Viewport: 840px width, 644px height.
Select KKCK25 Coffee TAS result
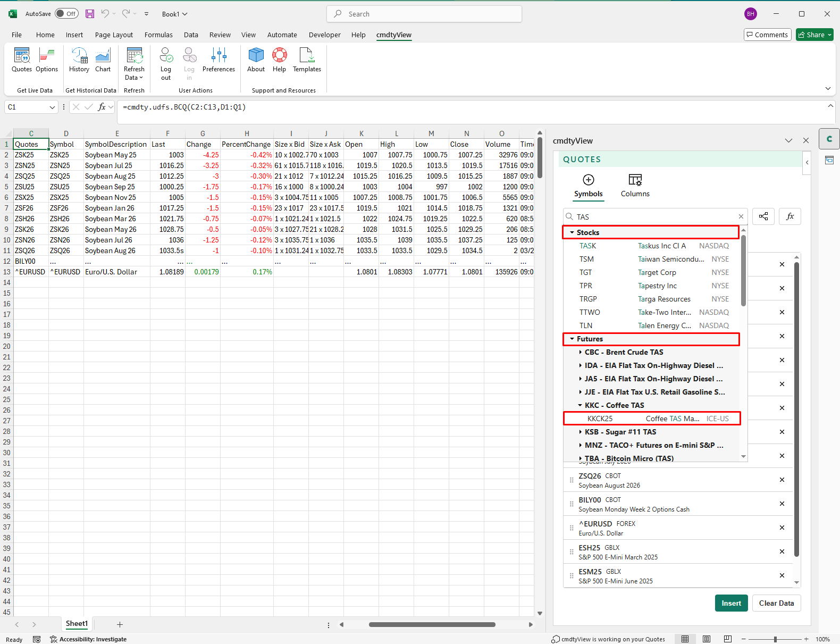tap(652, 419)
